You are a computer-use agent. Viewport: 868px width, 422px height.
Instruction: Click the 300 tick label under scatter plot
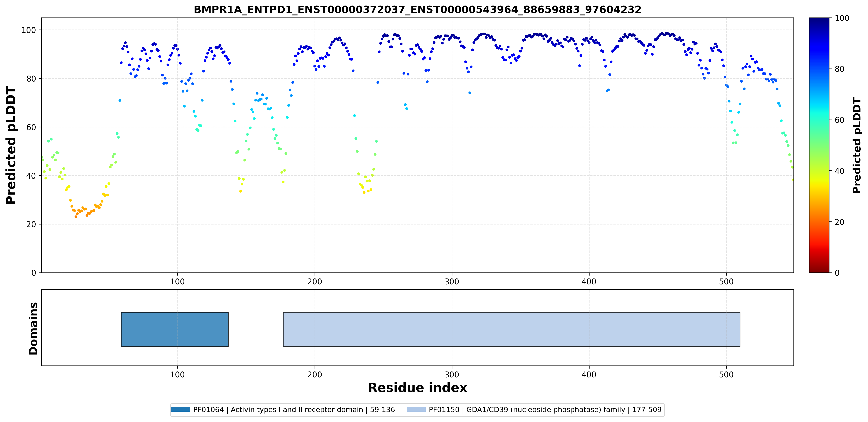452,282
